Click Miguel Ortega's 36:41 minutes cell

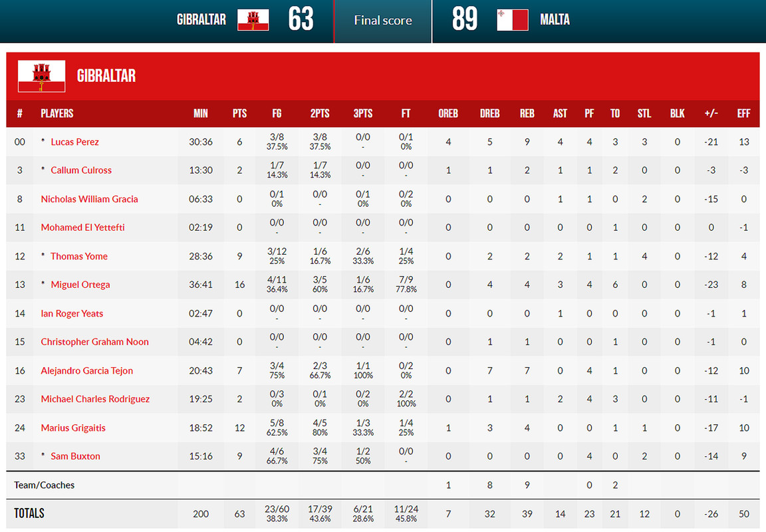coord(201,285)
